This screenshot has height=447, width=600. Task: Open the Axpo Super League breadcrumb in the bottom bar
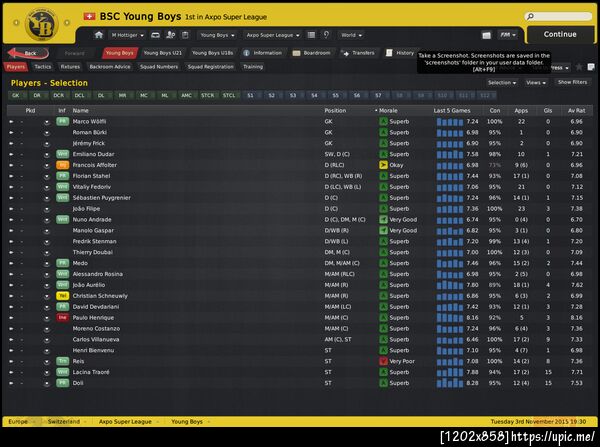[x=125, y=422]
